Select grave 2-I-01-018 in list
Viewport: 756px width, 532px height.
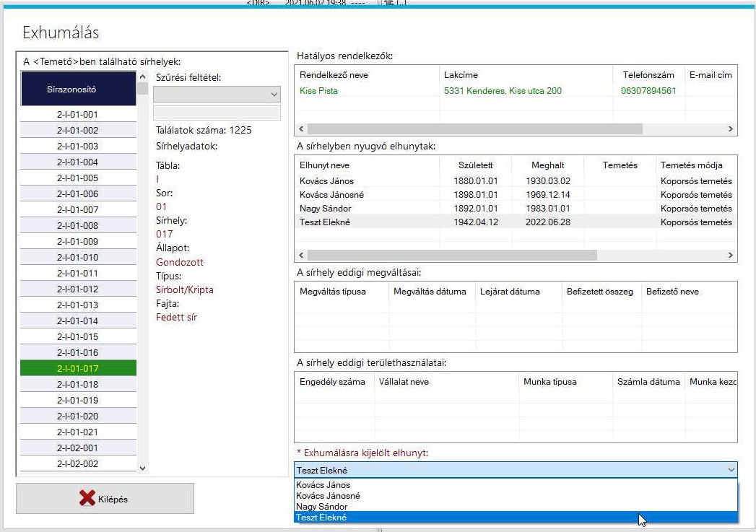pyautogui.click(x=78, y=385)
